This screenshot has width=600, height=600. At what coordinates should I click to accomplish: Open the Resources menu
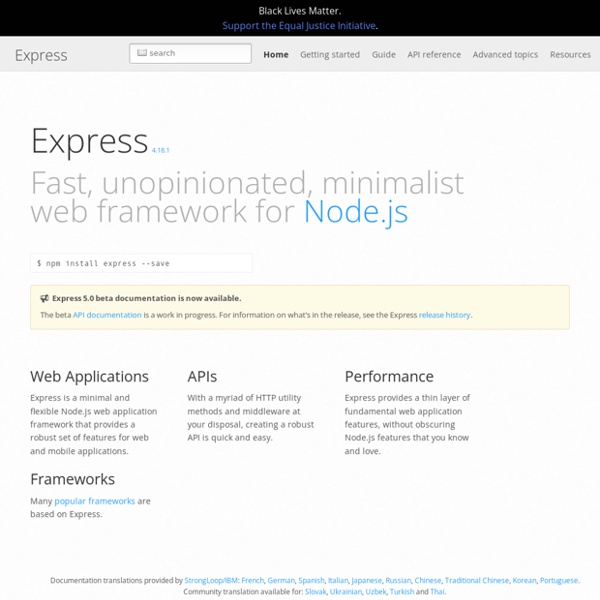pyautogui.click(x=570, y=55)
